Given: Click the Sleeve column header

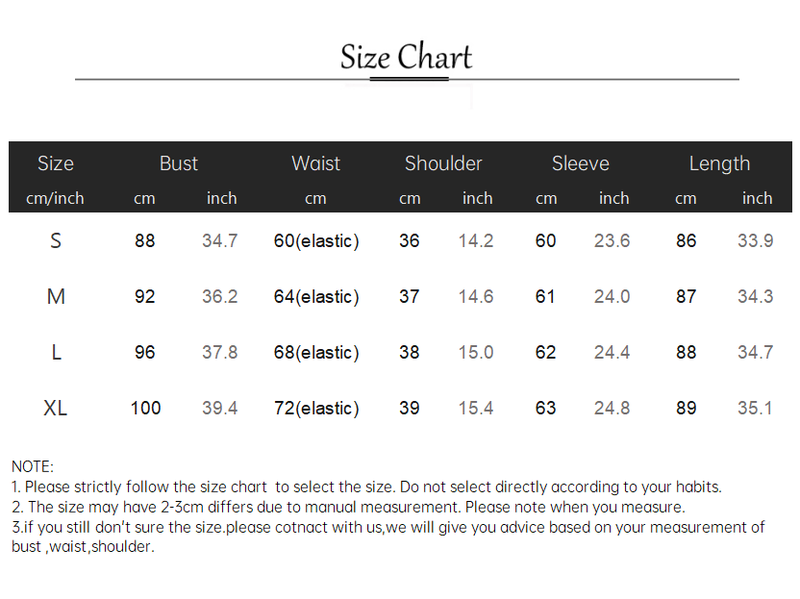Looking at the screenshot, I should pyautogui.click(x=580, y=163).
